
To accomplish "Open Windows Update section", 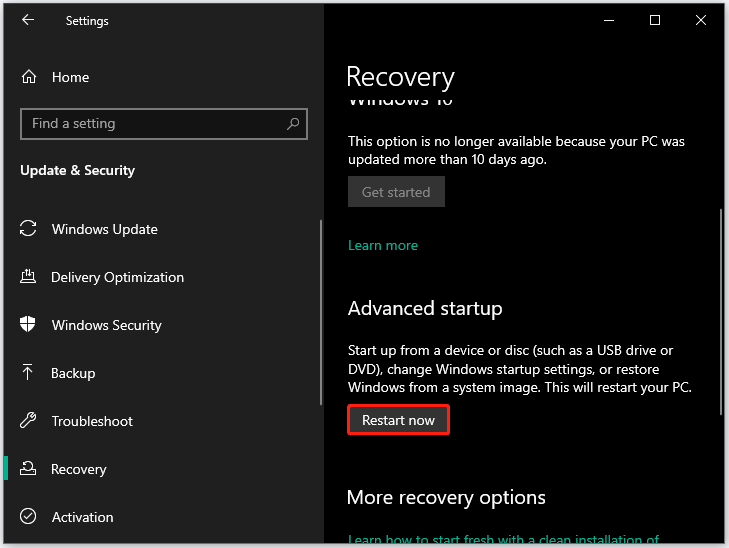I will click(x=105, y=229).
